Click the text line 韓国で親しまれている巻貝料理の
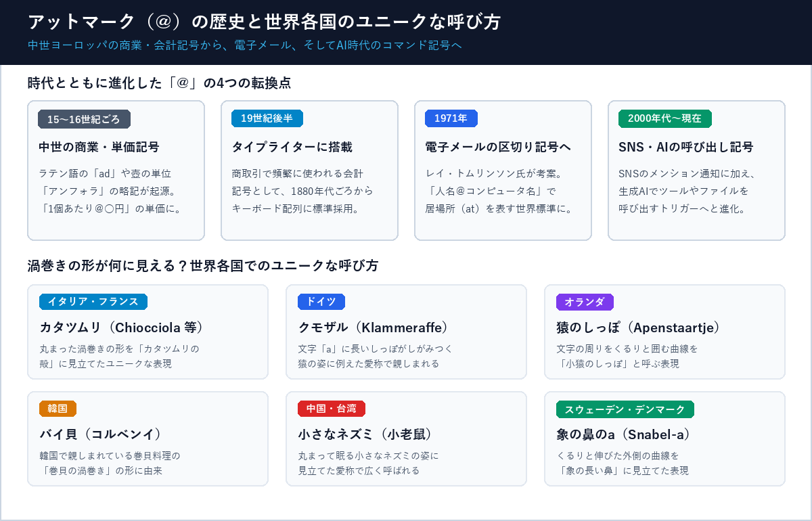The height and width of the screenshot is (521, 812). 110,456
